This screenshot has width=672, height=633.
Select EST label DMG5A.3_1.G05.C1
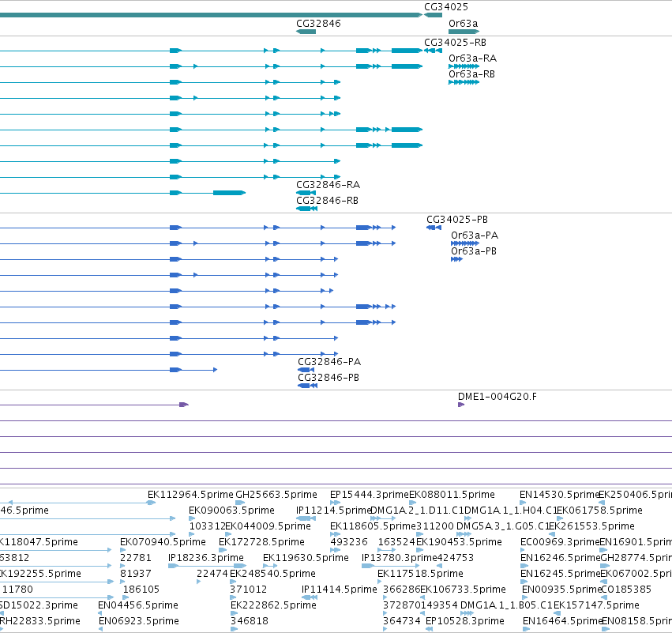[503, 526]
